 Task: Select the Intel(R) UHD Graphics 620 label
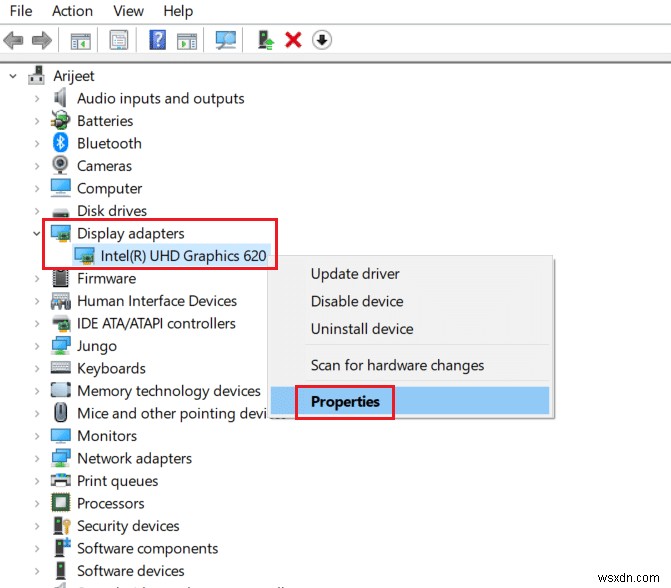pyautogui.click(x=183, y=255)
